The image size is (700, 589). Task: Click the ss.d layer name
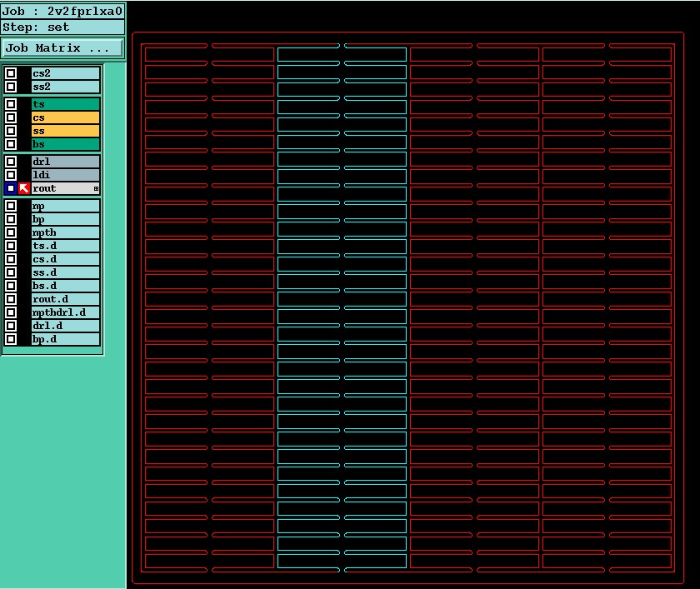pyautogui.click(x=66, y=272)
